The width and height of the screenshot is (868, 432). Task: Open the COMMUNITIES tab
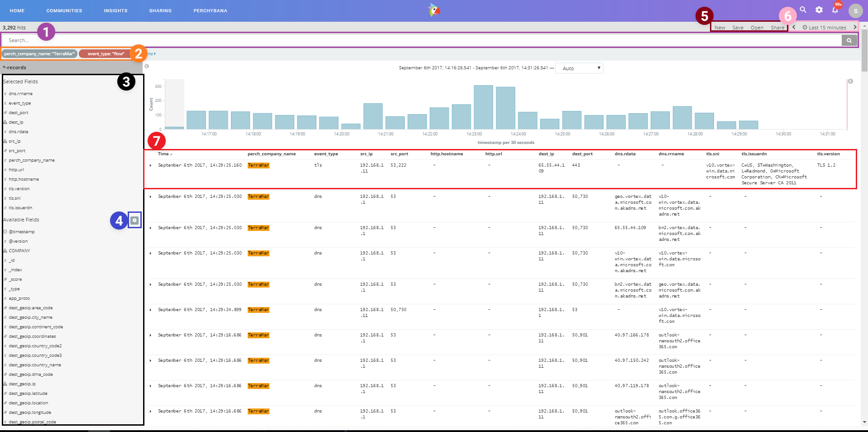64,10
